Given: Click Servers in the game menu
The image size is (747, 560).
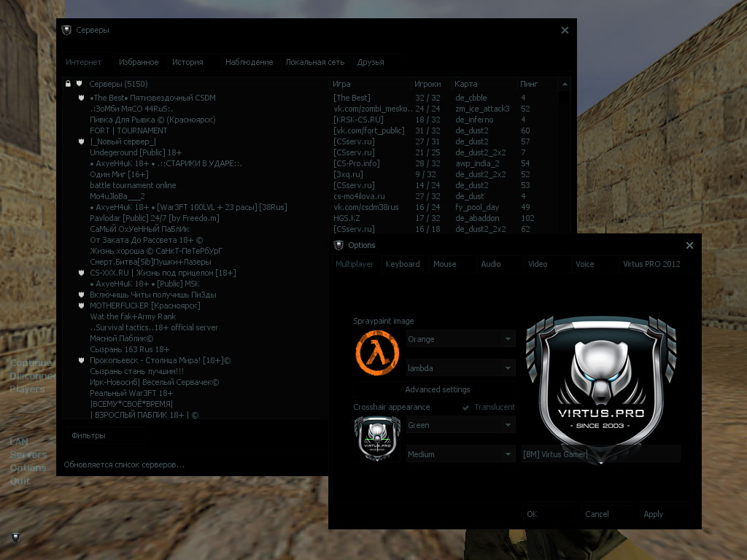Looking at the screenshot, I should (x=28, y=455).
